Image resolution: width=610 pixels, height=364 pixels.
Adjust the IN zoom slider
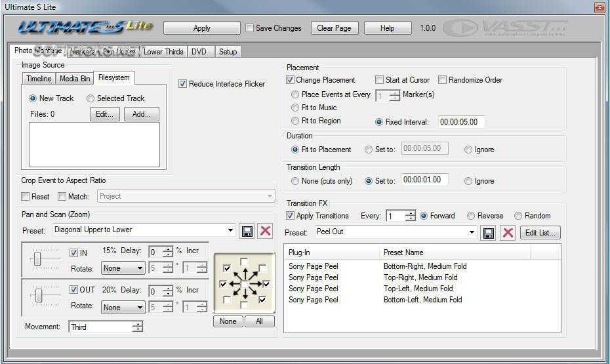(x=38, y=260)
